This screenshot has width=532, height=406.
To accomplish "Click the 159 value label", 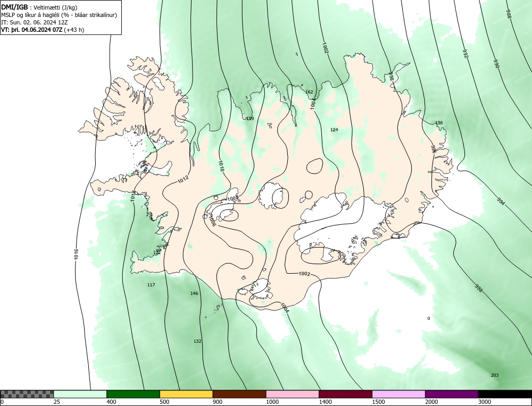I will 250,119.
